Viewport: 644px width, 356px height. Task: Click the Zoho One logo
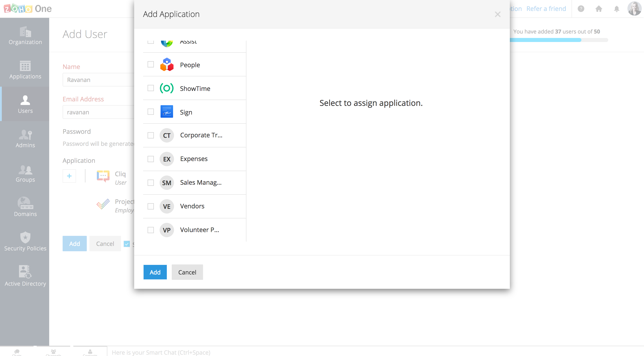pyautogui.click(x=28, y=9)
